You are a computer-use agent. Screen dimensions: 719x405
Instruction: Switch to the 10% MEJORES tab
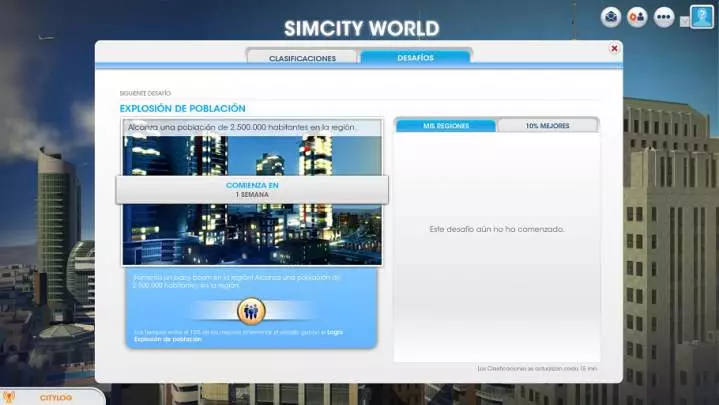[548, 126]
